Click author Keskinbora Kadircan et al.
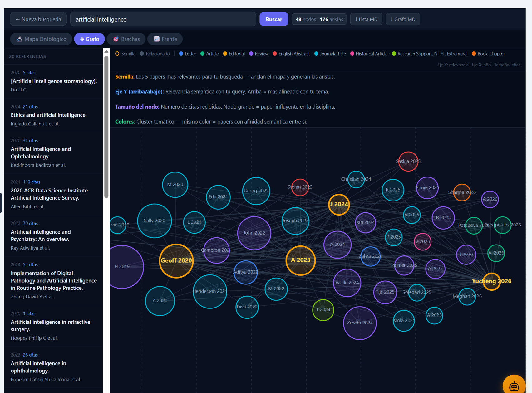 pos(38,165)
